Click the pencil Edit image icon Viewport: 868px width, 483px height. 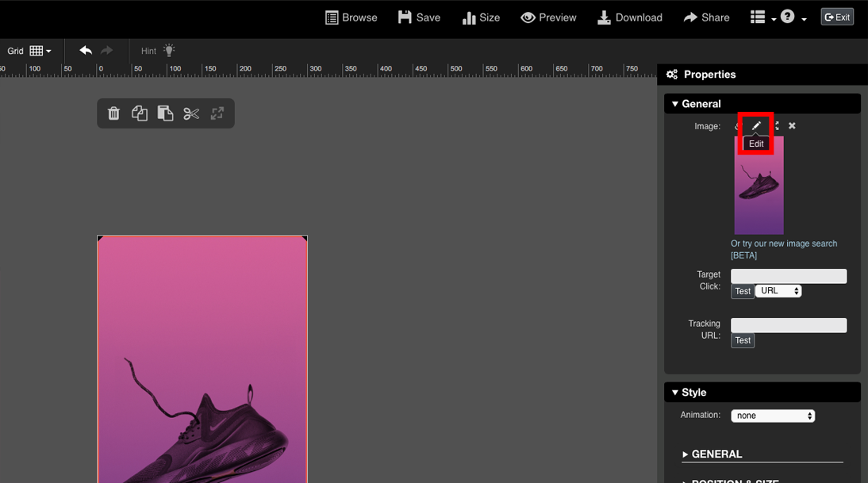[756, 126]
